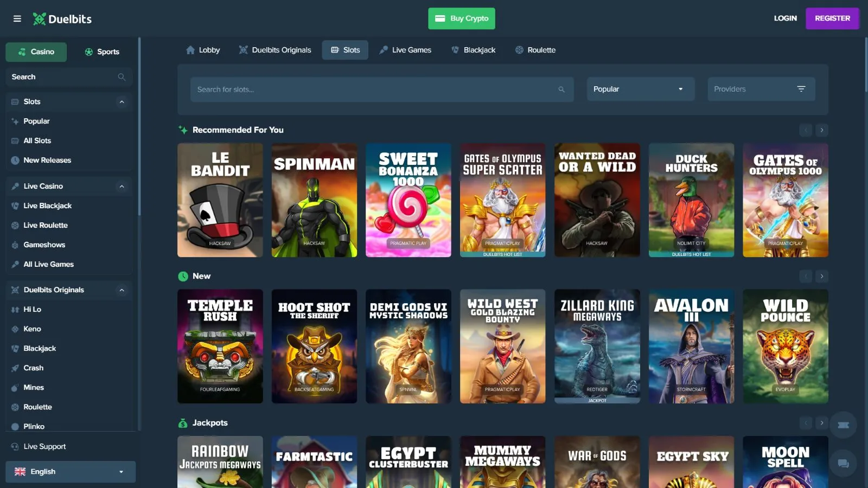Screen dimensions: 868x488
Task: Open the live chat bubble icon
Action: [x=843, y=463]
